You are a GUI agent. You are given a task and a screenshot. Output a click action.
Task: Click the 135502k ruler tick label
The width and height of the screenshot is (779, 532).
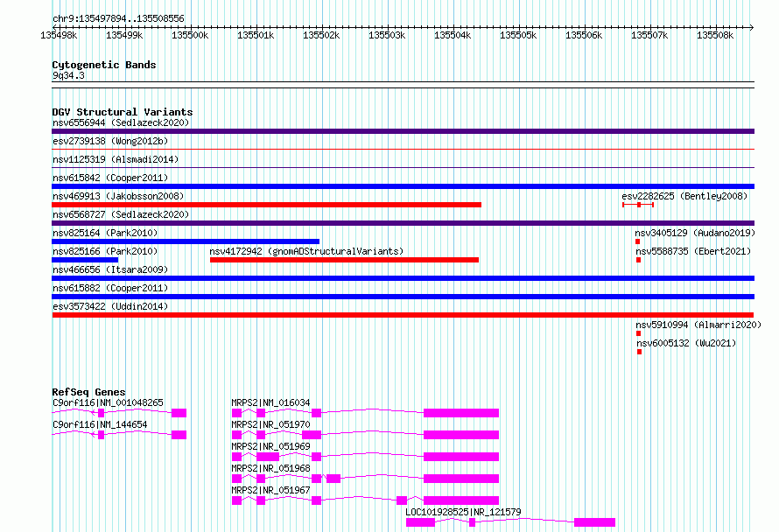[321, 35]
